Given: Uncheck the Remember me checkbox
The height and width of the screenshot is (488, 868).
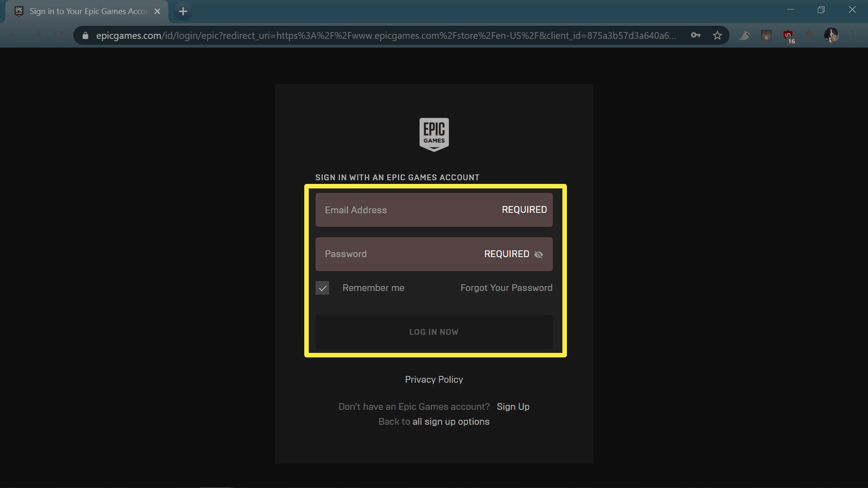Looking at the screenshot, I should (x=322, y=288).
